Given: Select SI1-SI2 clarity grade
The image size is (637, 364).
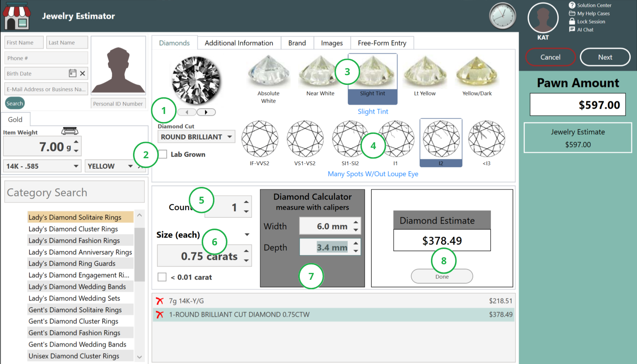Looking at the screenshot, I should click(350, 143).
